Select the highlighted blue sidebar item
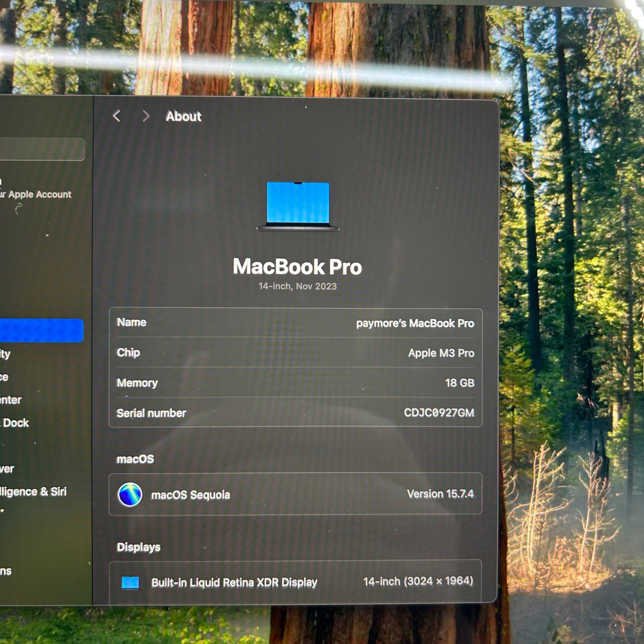Viewport: 644px width, 644px height. click(x=41, y=330)
